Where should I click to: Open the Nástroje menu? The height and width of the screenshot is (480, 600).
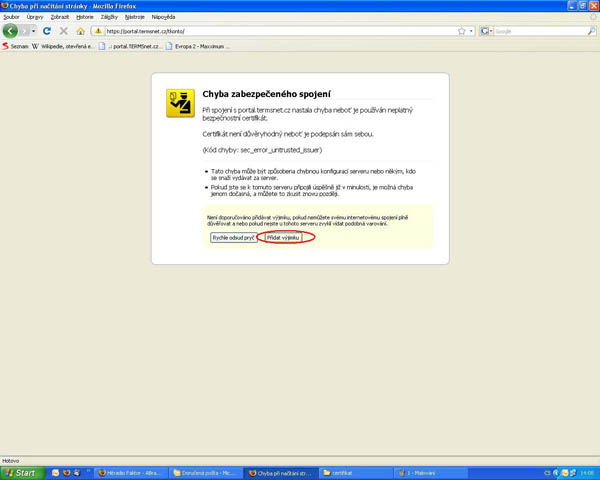134,17
